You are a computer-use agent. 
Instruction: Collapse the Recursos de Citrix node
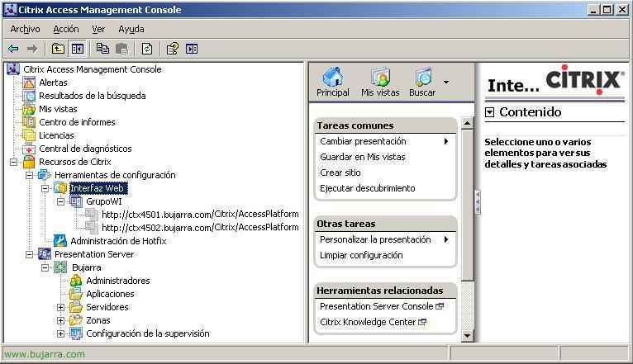(14, 162)
